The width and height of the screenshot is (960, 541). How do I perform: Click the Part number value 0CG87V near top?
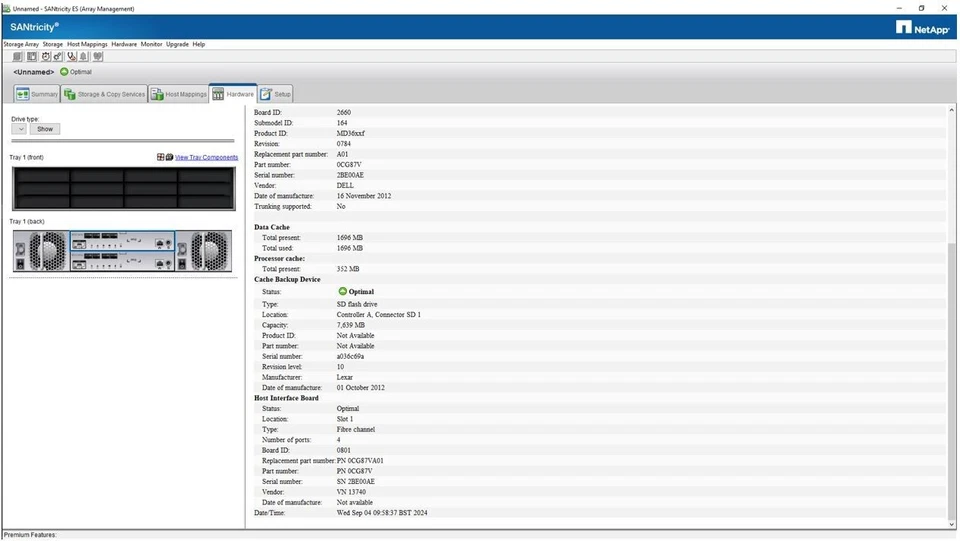[348, 165]
